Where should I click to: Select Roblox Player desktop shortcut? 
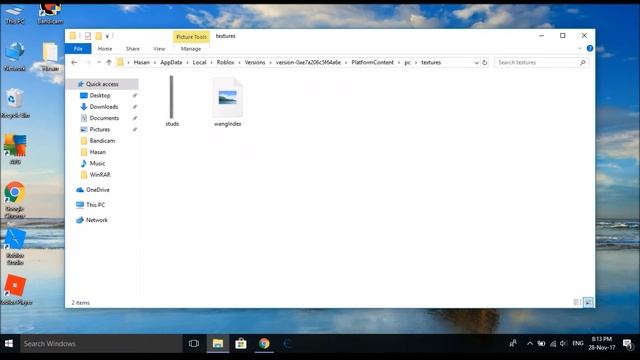coord(16,290)
